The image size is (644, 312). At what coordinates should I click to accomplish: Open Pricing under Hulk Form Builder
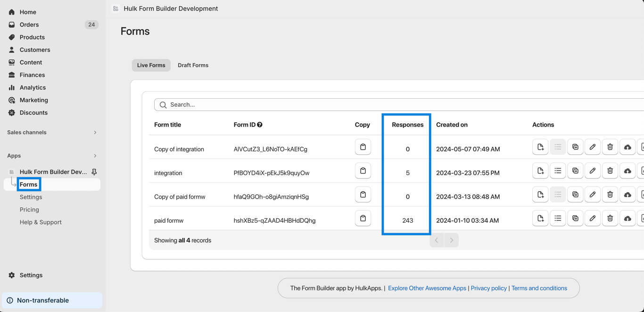click(x=29, y=210)
